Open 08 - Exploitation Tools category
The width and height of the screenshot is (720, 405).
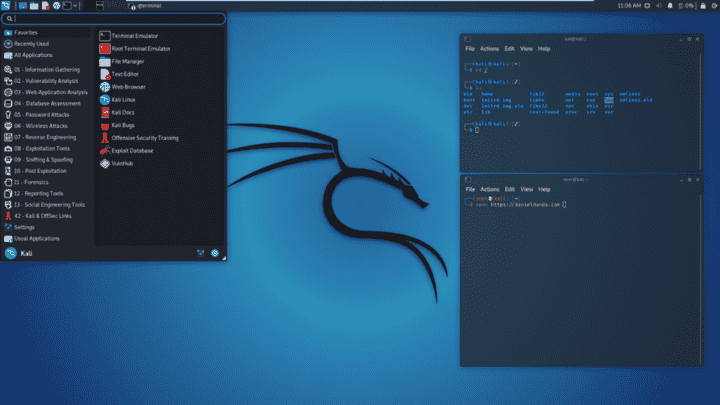point(46,149)
